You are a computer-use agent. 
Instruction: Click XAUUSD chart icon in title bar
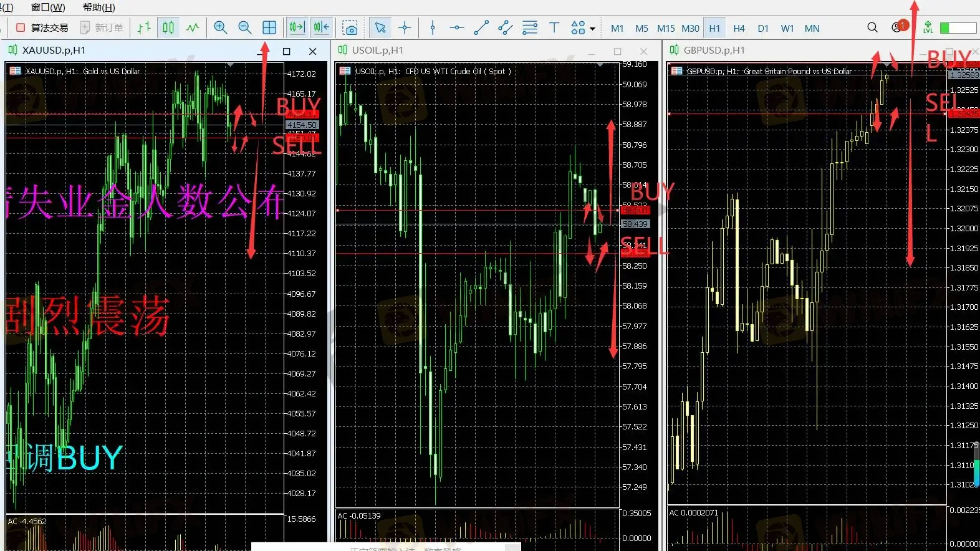tap(13, 50)
